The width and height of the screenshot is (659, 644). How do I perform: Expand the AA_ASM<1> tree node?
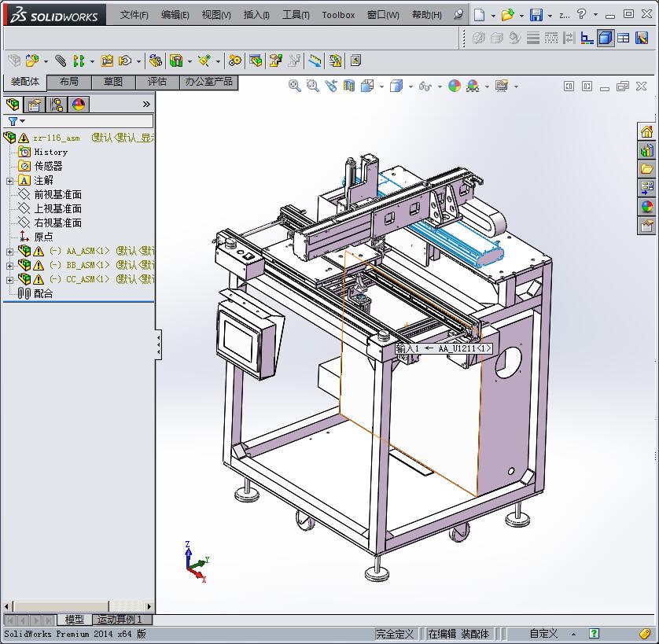(9, 252)
